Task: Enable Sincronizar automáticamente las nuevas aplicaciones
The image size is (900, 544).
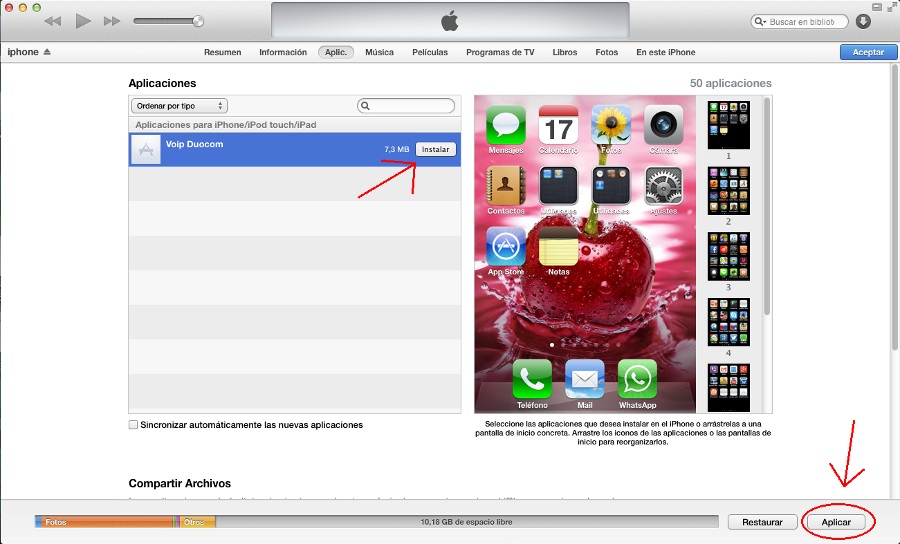Action: pyautogui.click(x=134, y=425)
